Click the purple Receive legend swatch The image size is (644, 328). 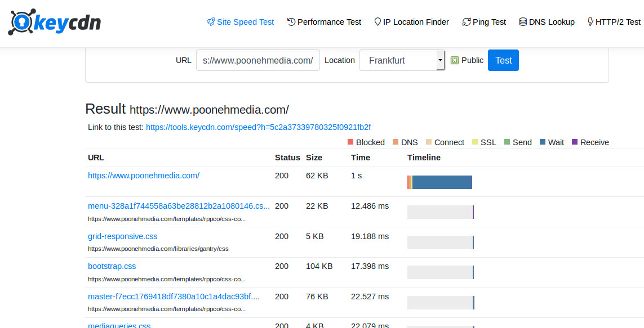point(575,142)
